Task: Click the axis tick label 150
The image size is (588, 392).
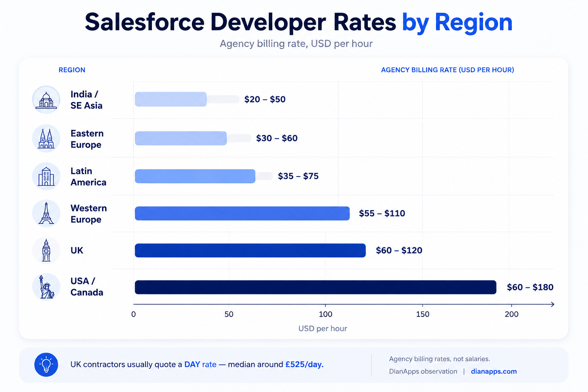Action: (x=423, y=314)
